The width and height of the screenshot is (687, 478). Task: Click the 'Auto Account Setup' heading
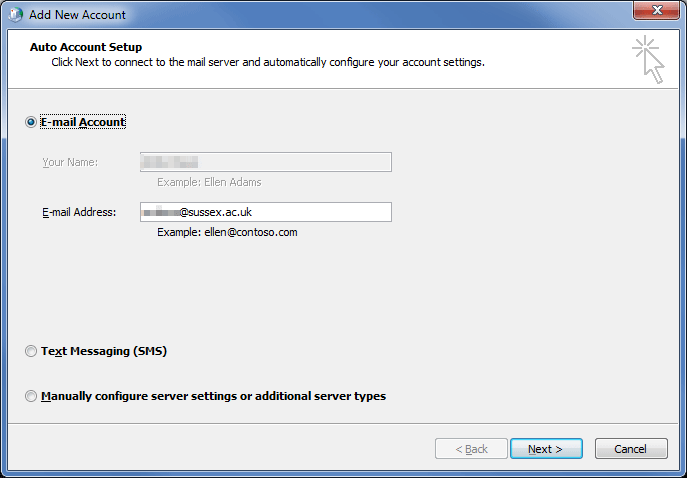[86, 47]
